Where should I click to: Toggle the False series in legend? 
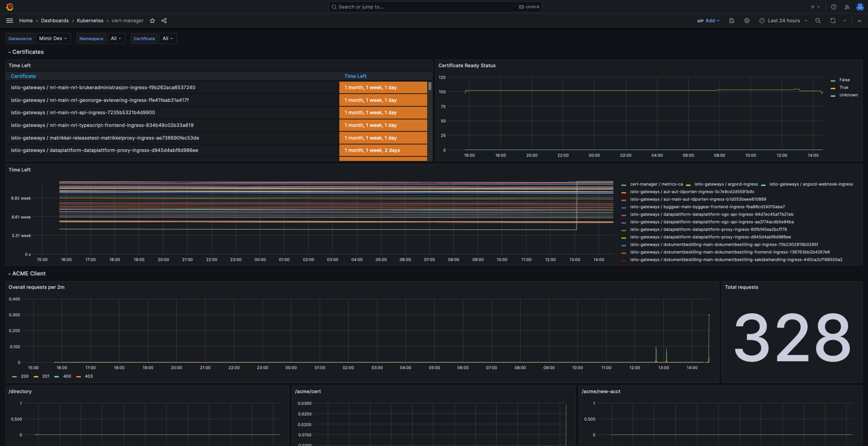[844, 80]
